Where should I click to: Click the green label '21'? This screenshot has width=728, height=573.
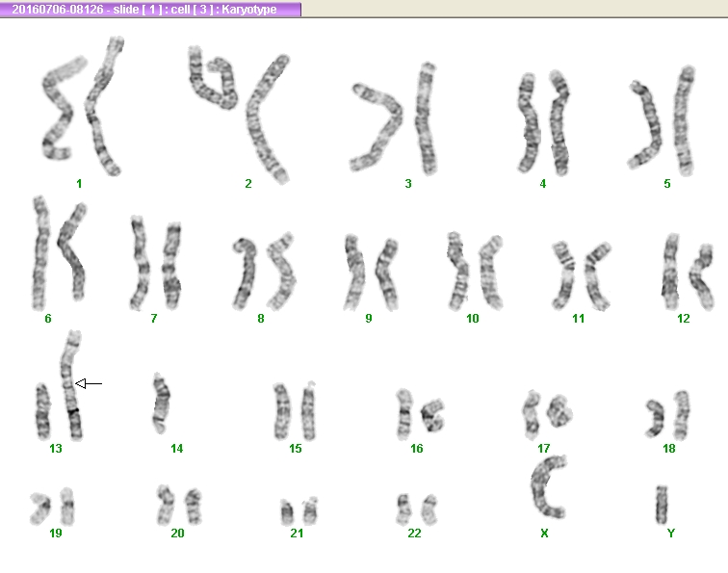tap(297, 534)
